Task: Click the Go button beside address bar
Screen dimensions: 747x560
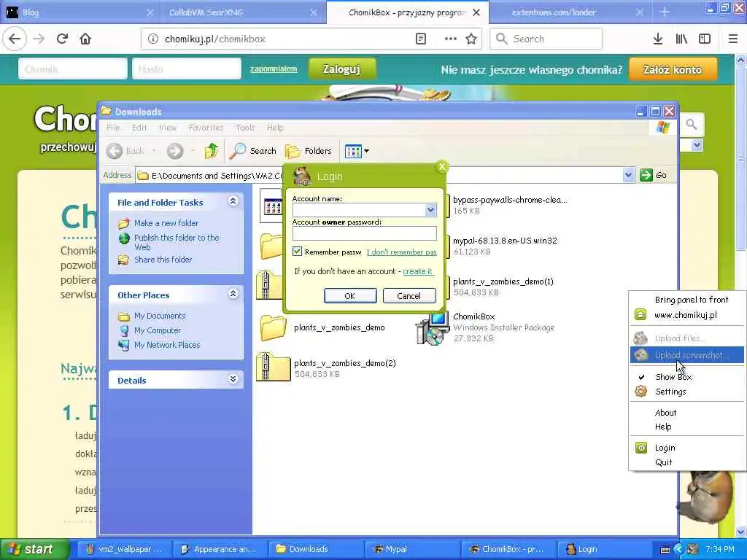Action: click(654, 175)
